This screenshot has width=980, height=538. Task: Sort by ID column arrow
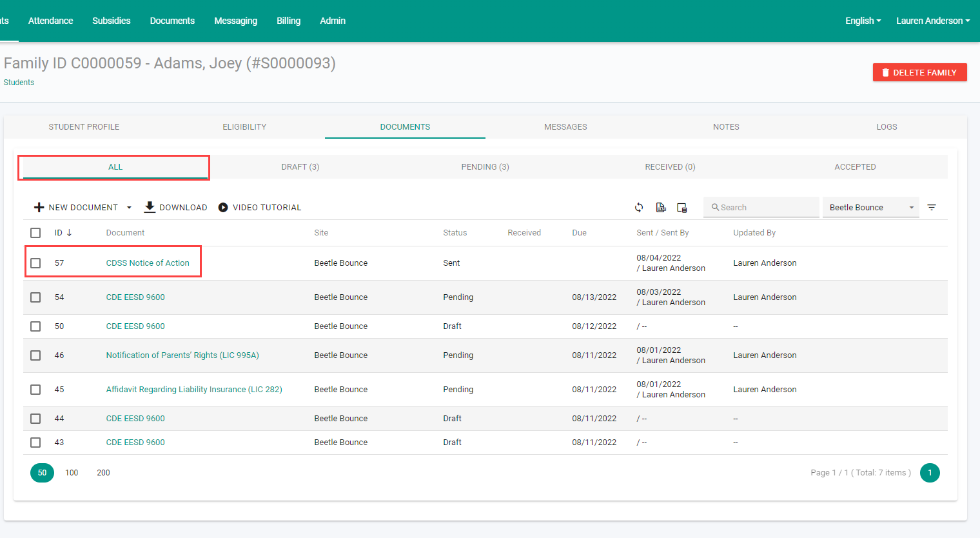click(69, 232)
